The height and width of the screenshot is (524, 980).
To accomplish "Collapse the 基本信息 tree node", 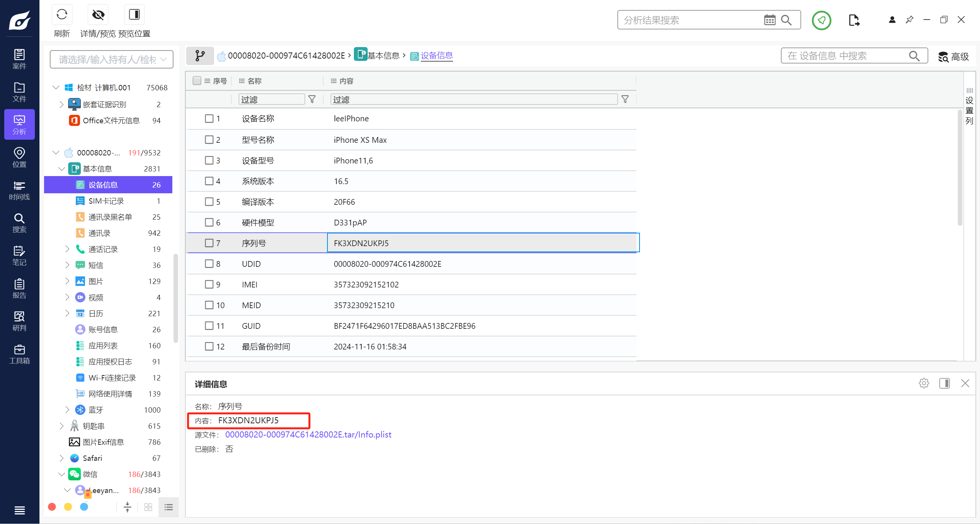I will point(62,169).
